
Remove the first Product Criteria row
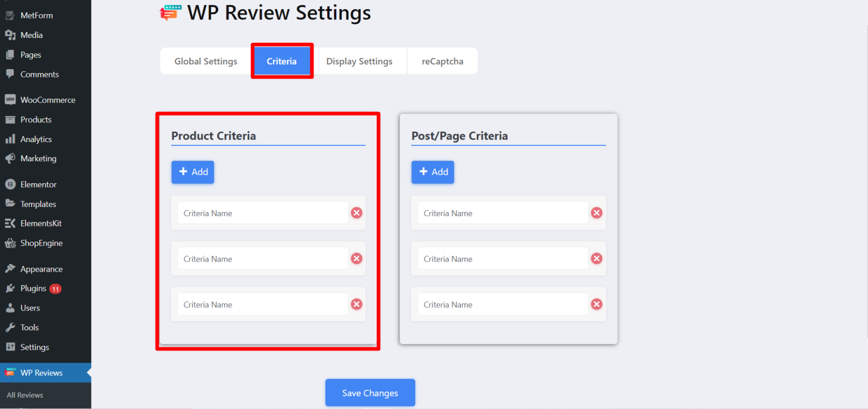356,212
